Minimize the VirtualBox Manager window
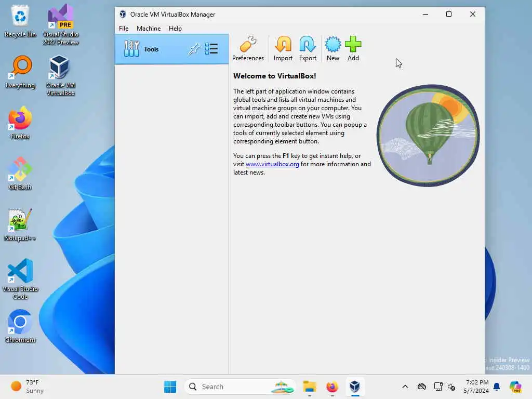Viewport: 532px width, 399px height. click(425, 14)
